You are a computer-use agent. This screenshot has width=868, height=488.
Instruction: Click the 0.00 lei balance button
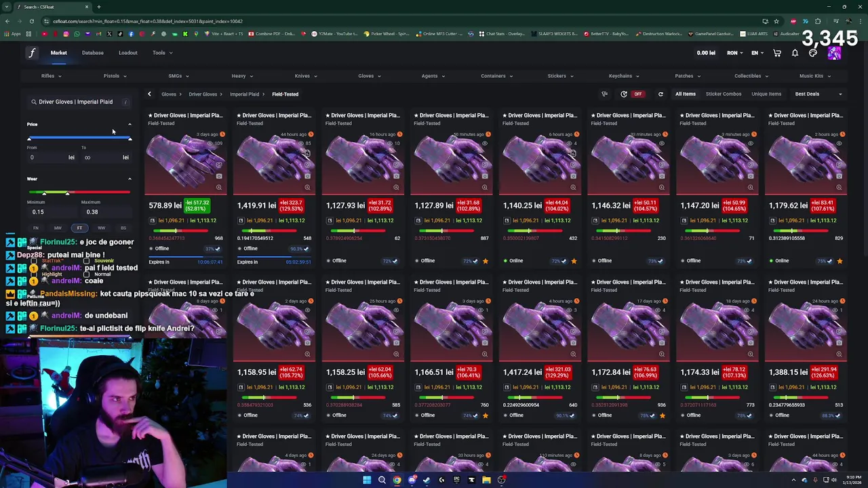pos(706,53)
